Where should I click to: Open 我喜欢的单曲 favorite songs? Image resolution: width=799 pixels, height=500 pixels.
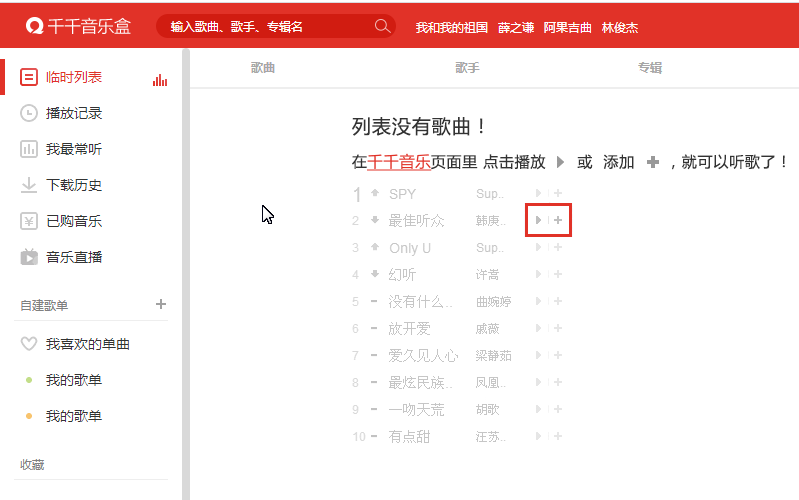(x=87, y=345)
